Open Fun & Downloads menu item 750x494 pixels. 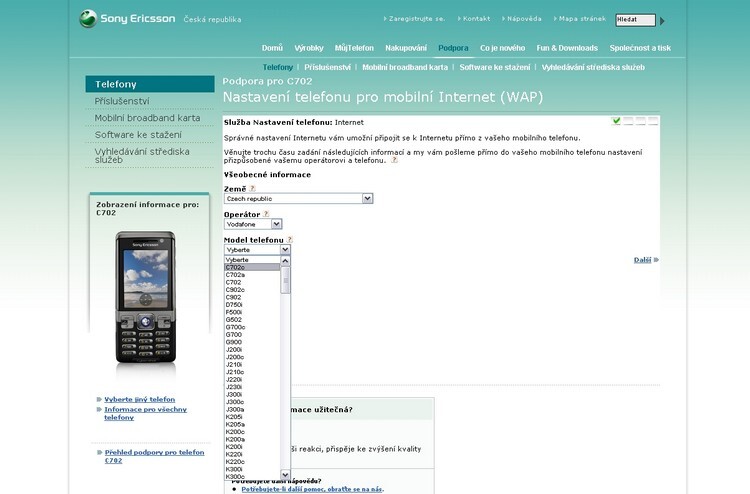click(x=567, y=48)
